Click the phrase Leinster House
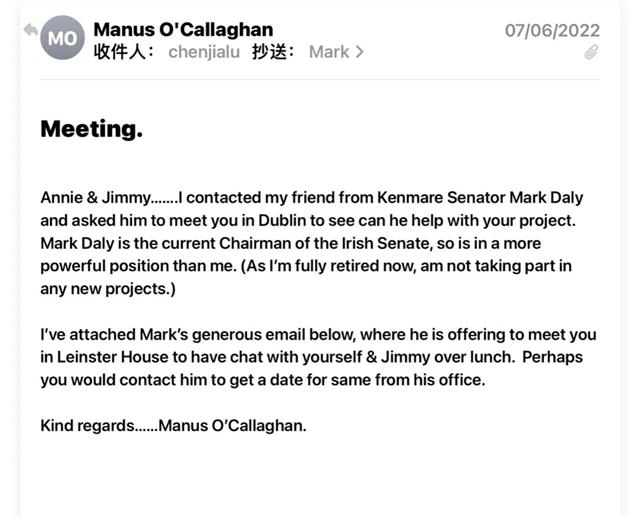 point(112,357)
